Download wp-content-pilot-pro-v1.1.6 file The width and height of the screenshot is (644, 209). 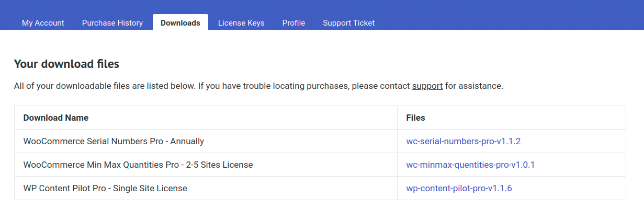click(x=459, y=188)
